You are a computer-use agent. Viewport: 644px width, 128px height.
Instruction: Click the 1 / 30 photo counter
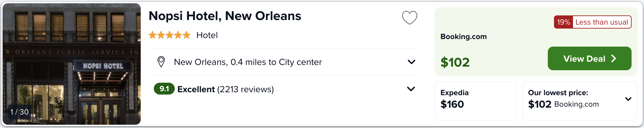[20, 112]
